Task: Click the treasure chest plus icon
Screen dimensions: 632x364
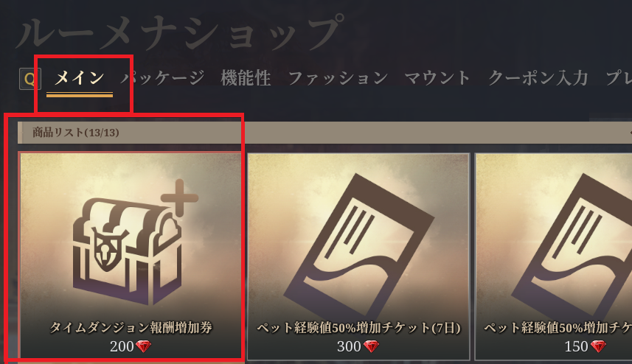Action: pyautogui.click(x=135, y=241)
